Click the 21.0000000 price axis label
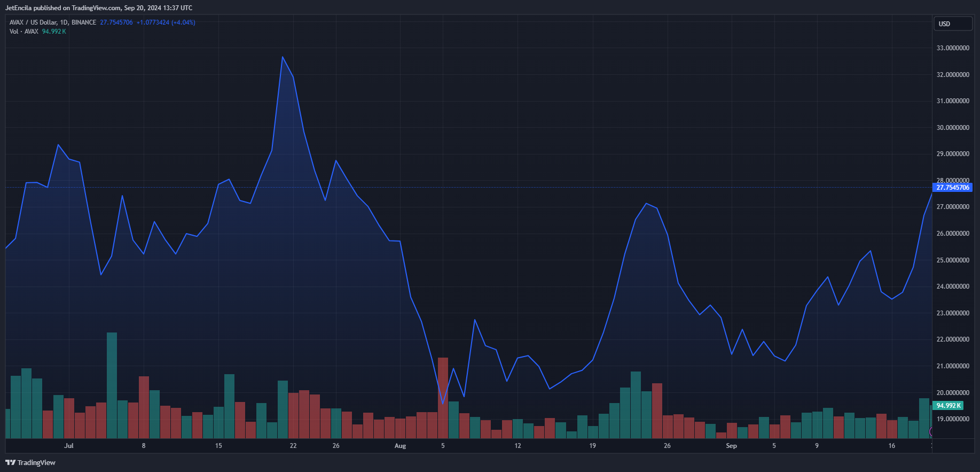This screenshot has height=472, width=980. tap(953, 366)
